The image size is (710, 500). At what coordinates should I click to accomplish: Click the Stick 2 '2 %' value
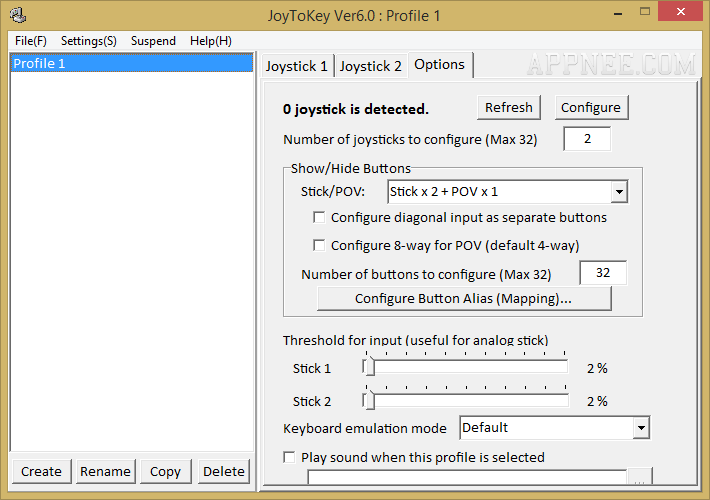point(597,401)
